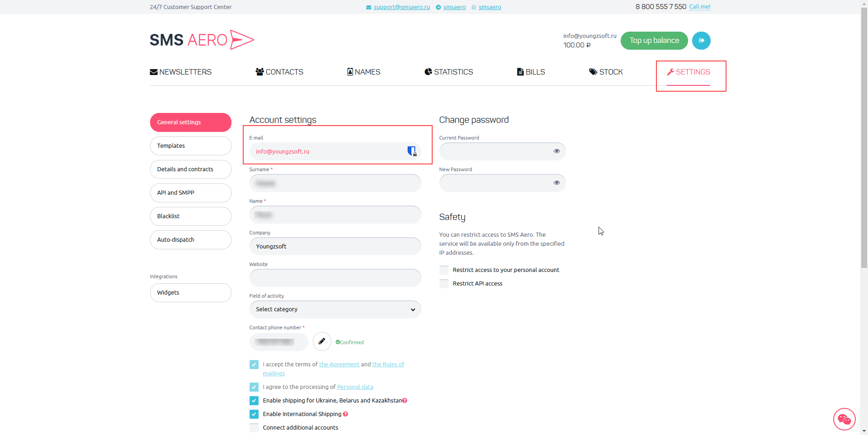
Task: Show the Current Password with eye icon
Action: [557, 151]
